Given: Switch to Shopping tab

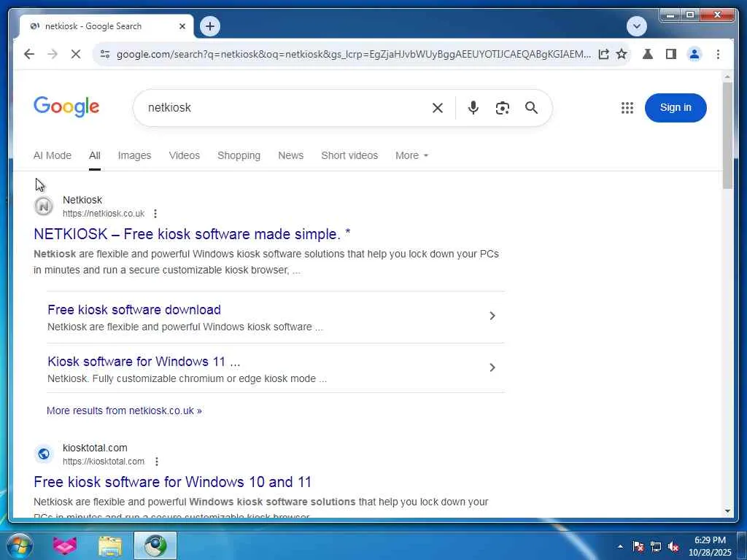Looking at the screenshot, I should pos(239,155).
